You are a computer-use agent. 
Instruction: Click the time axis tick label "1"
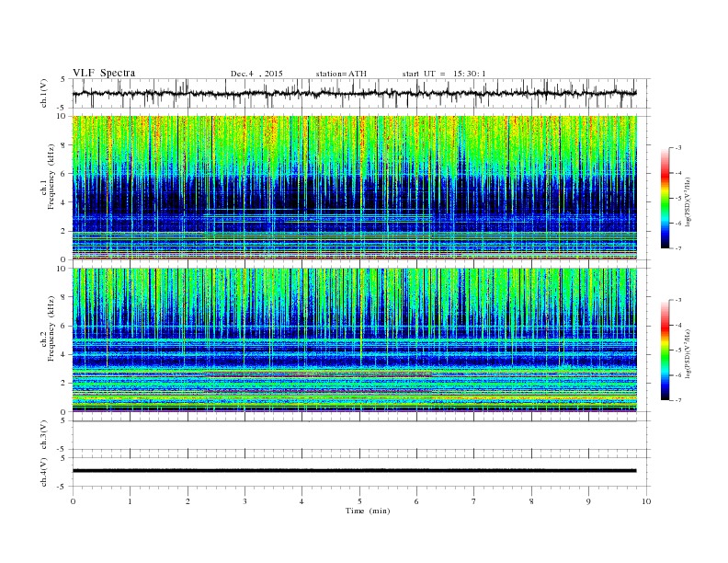coord(130,501)
